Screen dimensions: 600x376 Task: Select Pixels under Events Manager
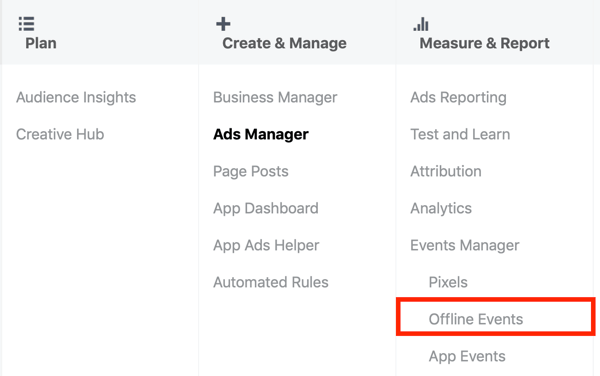click(x=448, y=282)
